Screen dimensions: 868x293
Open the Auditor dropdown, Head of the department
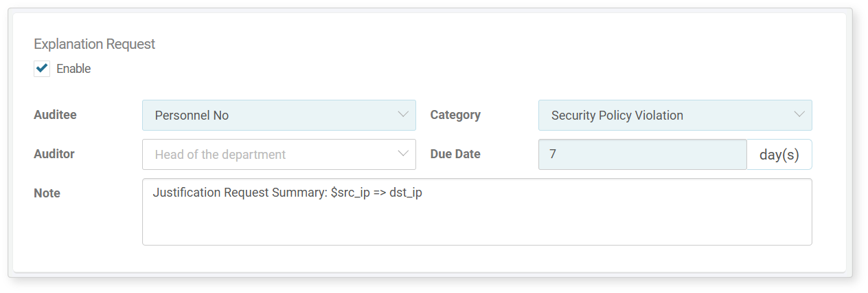[279, 155]
